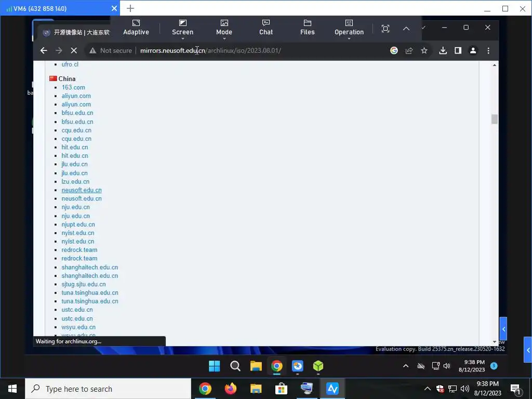Open Chrome downloads icon
Viewport: 532px width, 399px height.
pos(443,50)
